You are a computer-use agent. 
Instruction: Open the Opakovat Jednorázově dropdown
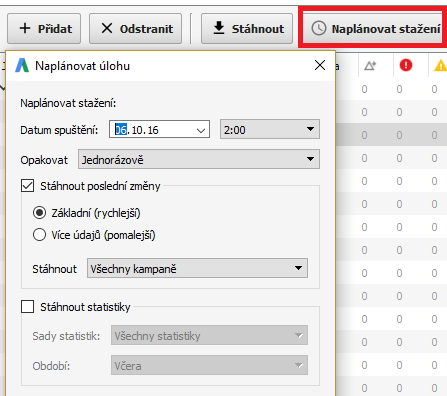coord(199,159)
